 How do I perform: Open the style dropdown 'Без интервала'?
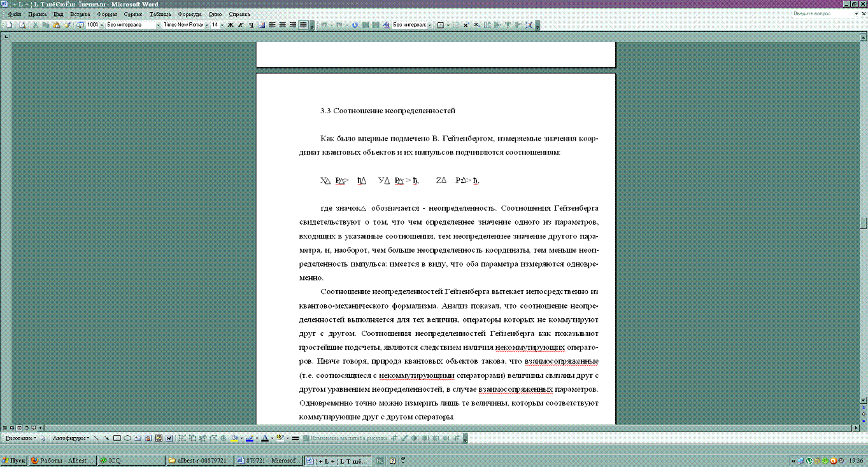pyautogui.click(x=131, y=25)
